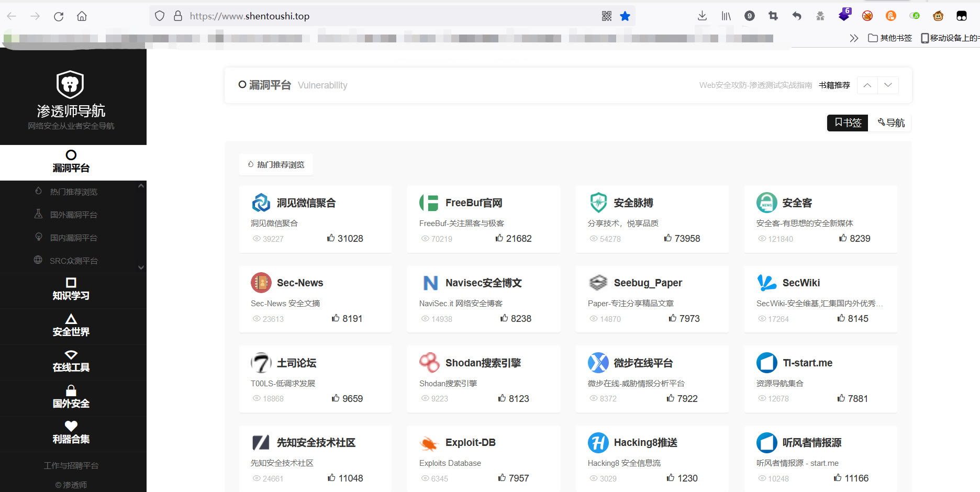Open the 安全客 site icon
The height and width of the screenshot is (492, 980).
[x=767, y=203]
